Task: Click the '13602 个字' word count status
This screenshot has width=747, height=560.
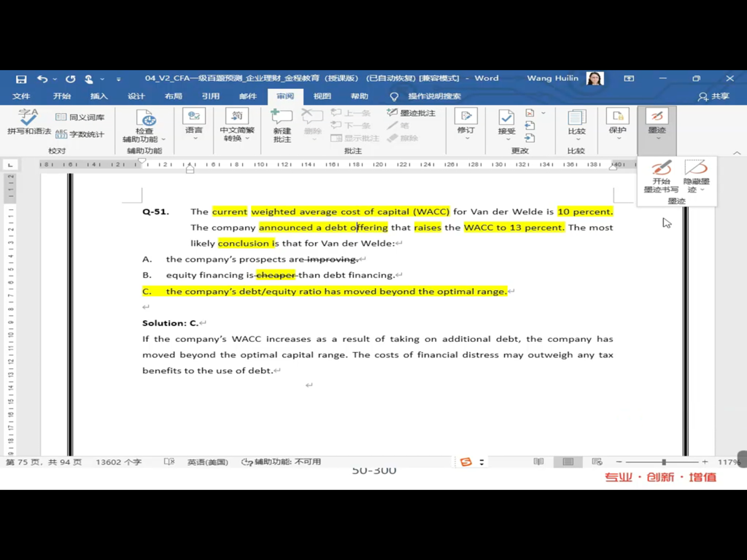Action: (119, 462)
